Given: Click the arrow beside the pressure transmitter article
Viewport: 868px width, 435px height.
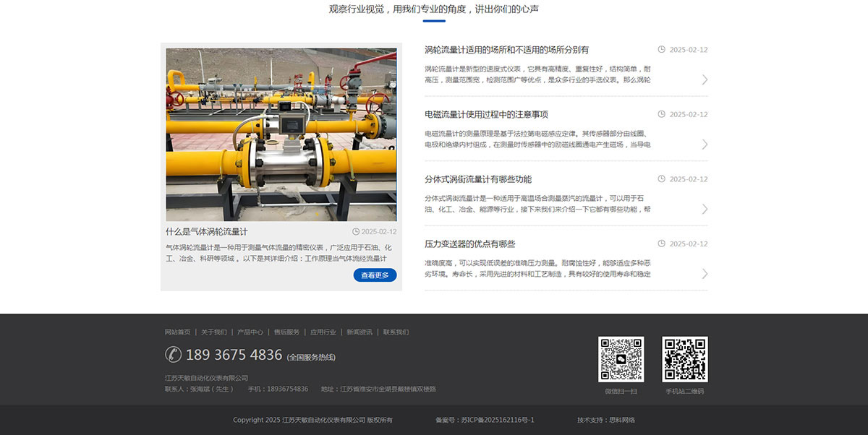Looking at the screenshot, I should (x=705, y=274).
